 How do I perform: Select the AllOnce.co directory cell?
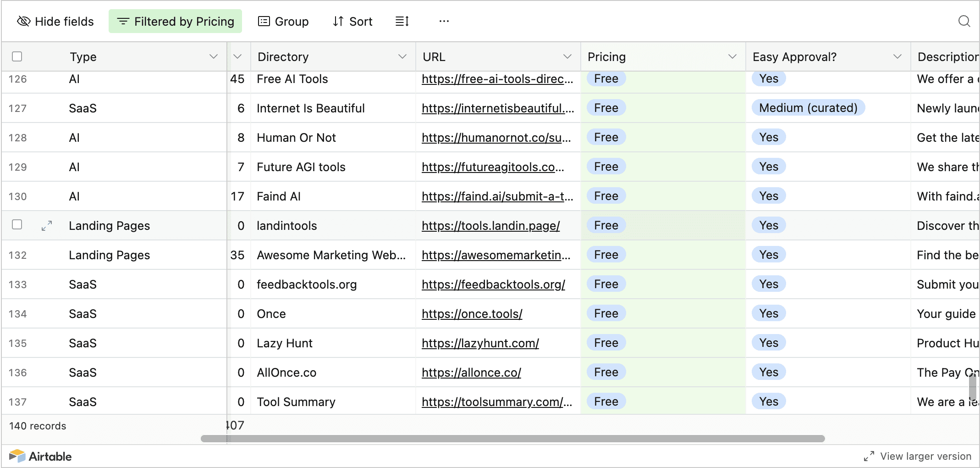333,373
